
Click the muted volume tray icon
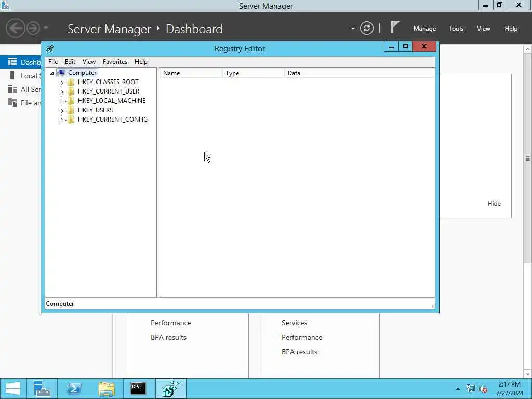483,389
